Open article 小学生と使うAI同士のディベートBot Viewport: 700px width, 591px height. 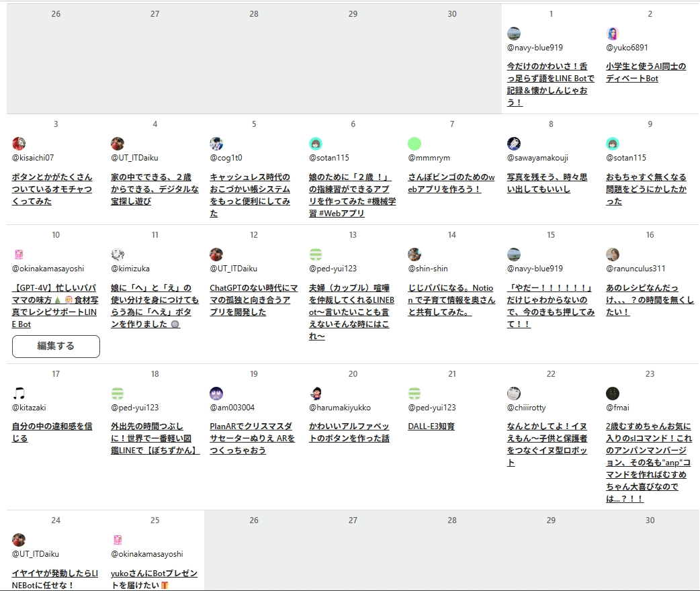pyautogui.click(x=646, y=73)
